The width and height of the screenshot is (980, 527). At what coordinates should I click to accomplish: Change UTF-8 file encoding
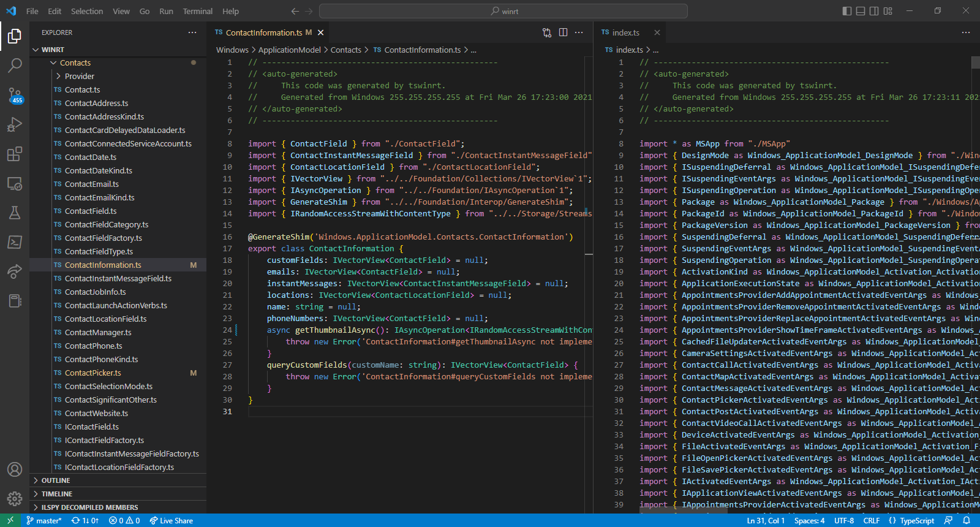(x=844, y=520)
